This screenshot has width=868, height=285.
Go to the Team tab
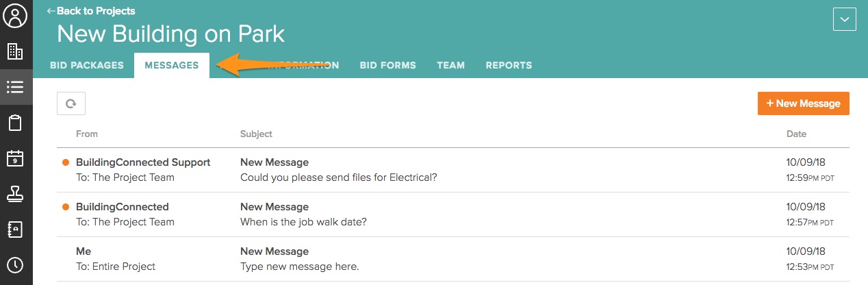450,66
